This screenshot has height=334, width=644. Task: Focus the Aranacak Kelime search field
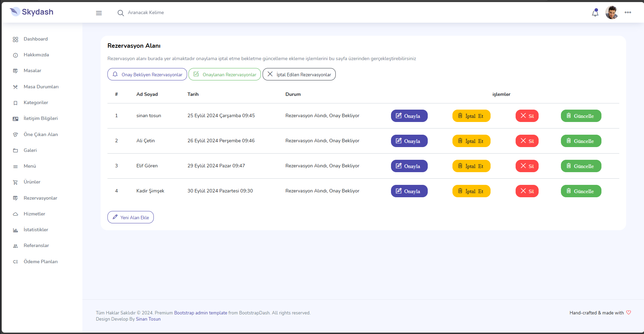[x=172, y=13]
